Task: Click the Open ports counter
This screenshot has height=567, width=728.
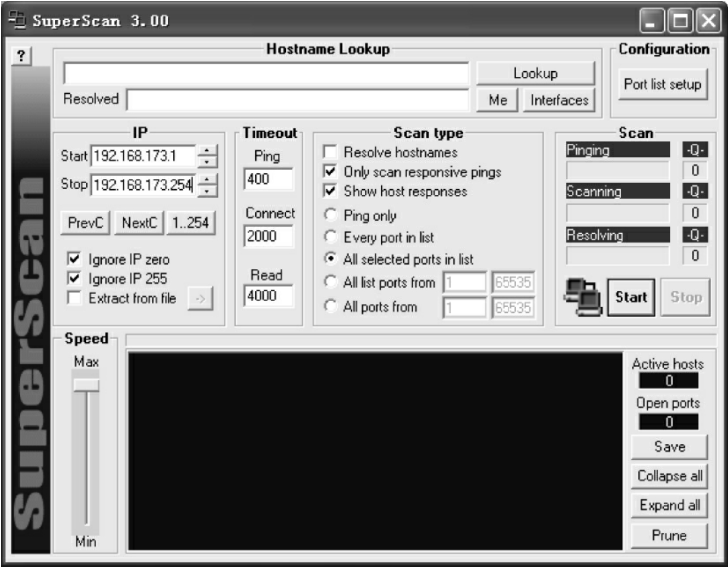Action: coord(669,422)
